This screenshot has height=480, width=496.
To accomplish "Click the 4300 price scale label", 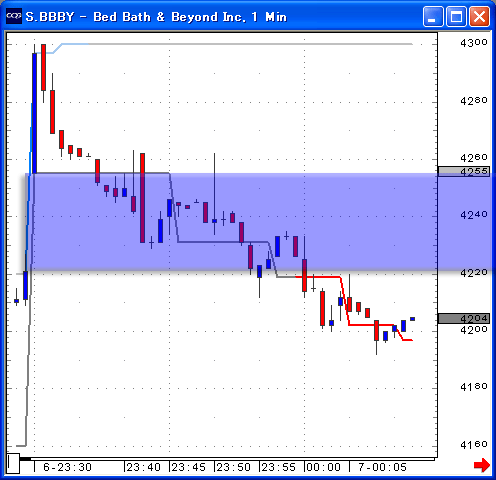I will point(474,43).
